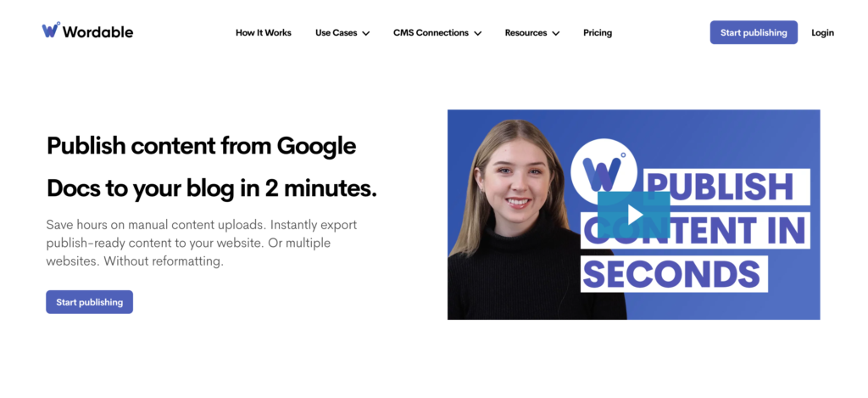Click Start publishing button below hero text
Screen dimensions: 868x398
[x=89, y=302]
